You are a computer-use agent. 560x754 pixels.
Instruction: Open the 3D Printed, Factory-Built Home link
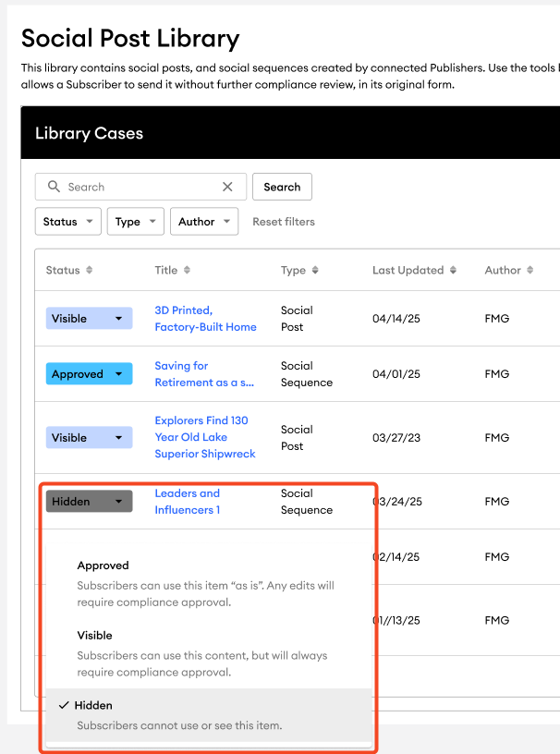pos(205,319)
